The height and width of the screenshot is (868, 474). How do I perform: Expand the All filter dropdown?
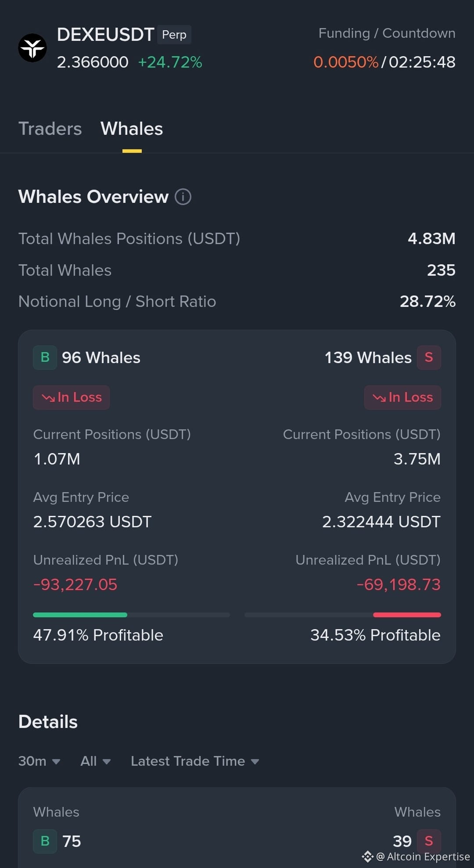pos(96,761)
